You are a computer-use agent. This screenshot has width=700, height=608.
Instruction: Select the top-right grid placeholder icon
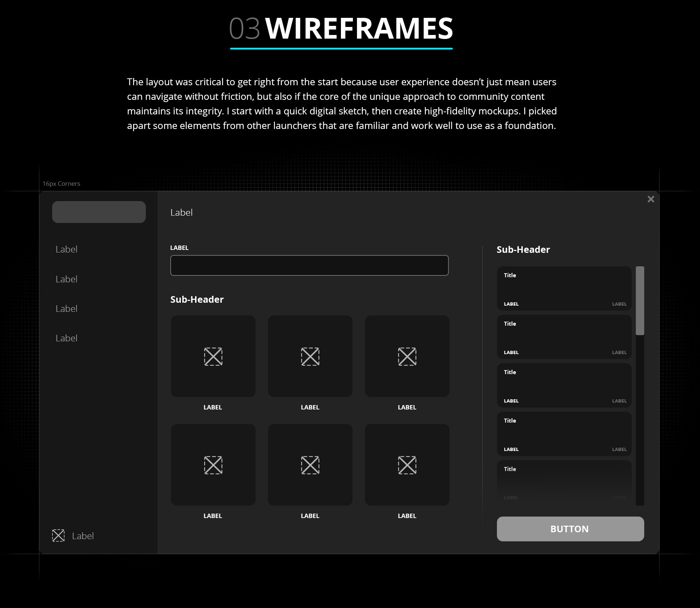point(407,357)
